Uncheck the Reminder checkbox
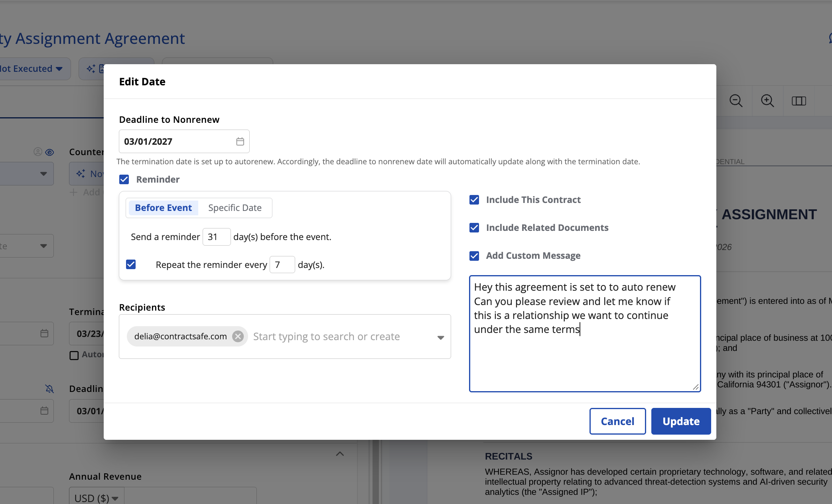 click(x=124, y=179)
